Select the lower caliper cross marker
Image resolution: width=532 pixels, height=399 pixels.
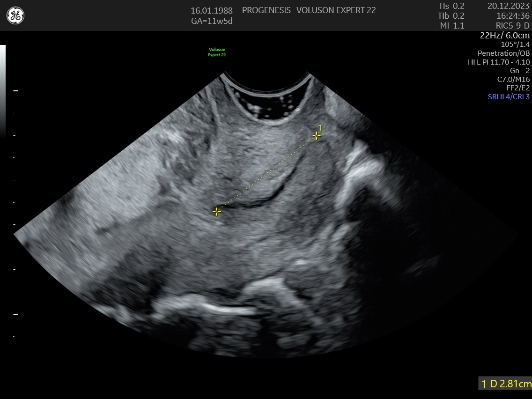pos(216,212)
